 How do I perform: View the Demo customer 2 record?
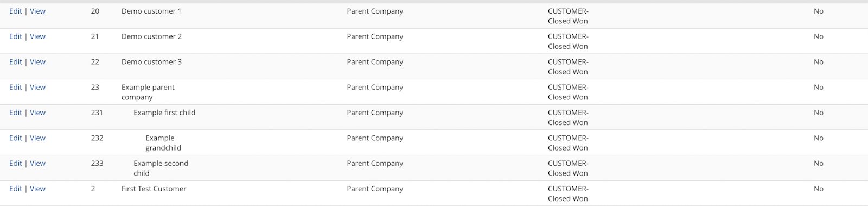(37, 37)
